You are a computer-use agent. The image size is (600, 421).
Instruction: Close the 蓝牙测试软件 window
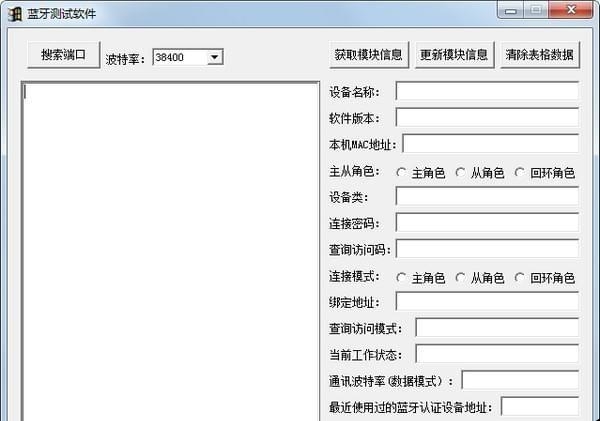coord(571,10)
